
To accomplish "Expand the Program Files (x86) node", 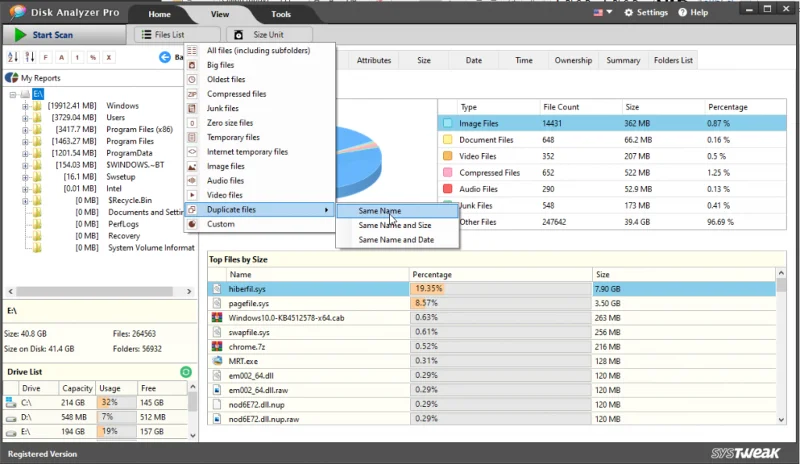I will (x=24, y=130).
